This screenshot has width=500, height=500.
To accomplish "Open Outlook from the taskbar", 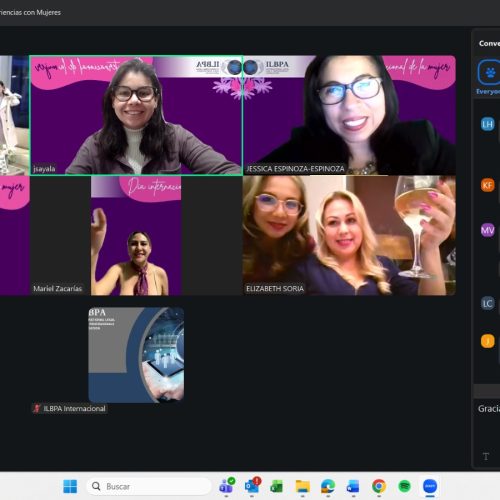I will [x=252, y=486].
